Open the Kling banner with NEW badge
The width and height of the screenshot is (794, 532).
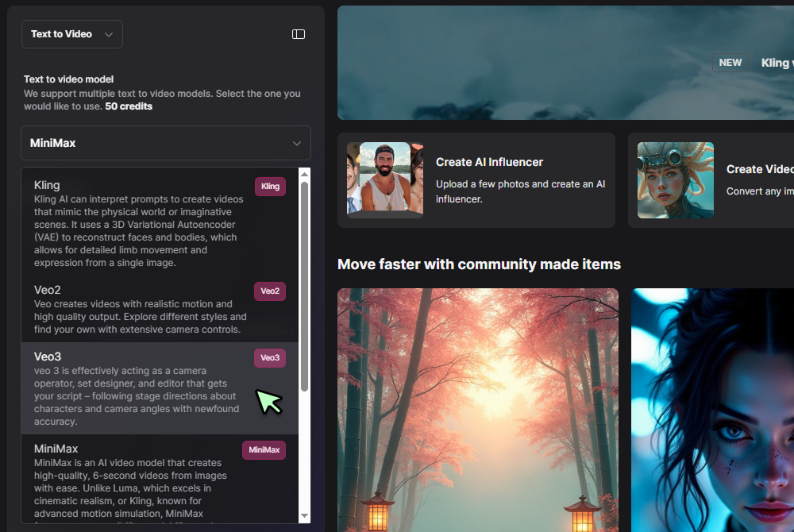pyautogui.click(x=565, y=63)
